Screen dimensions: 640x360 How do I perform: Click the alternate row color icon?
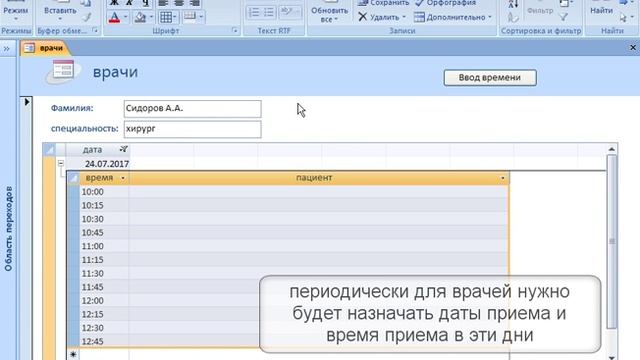tap(189, 17)
